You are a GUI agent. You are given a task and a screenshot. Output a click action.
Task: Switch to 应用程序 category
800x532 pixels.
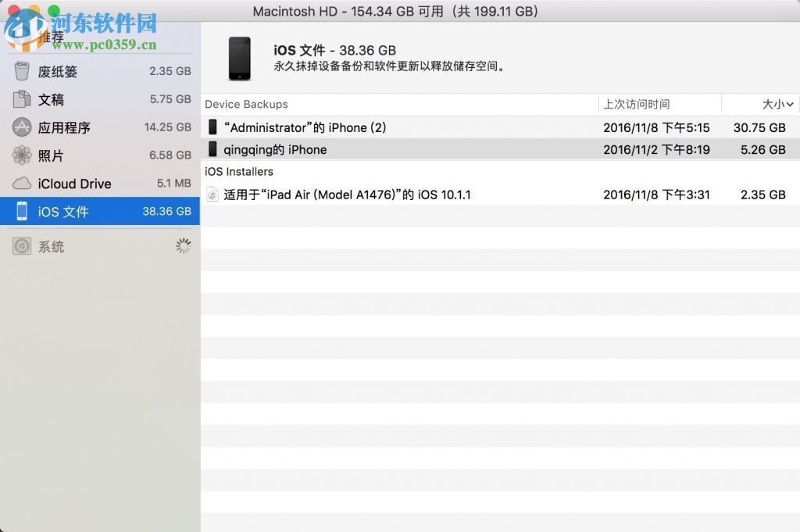pos(100,127)
